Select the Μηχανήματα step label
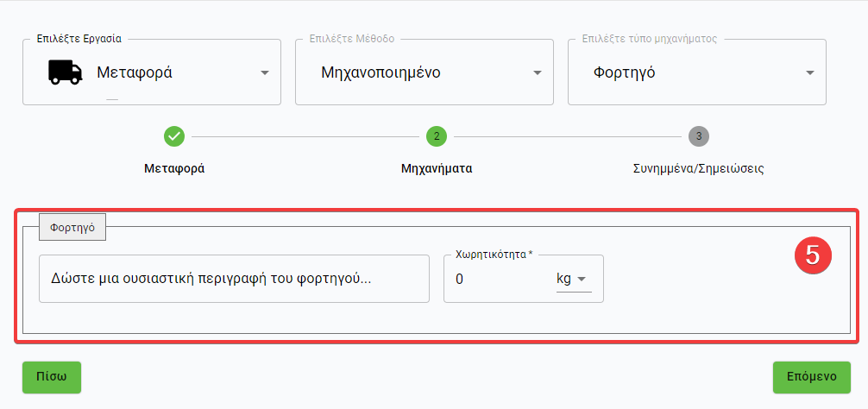The width and height of the screenshot is (868, 409). click(x=437, y=168)
